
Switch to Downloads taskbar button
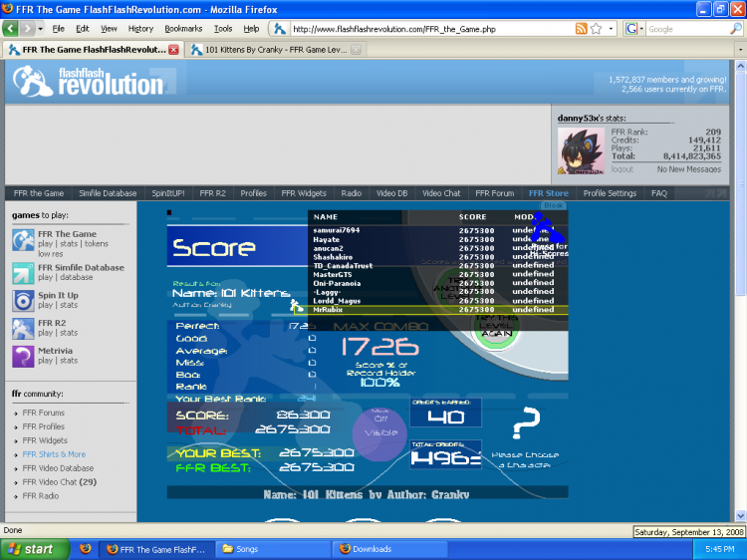point(389,549)
